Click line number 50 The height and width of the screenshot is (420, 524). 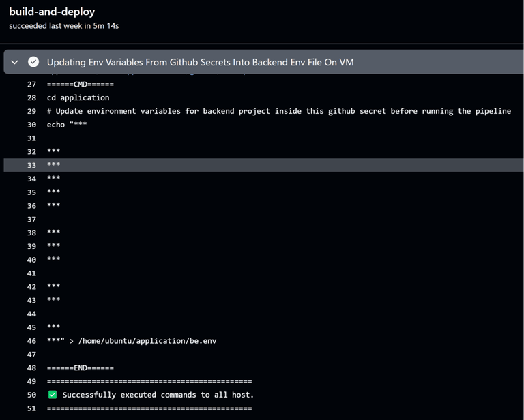pyautogui.click(x=31, y=395)
